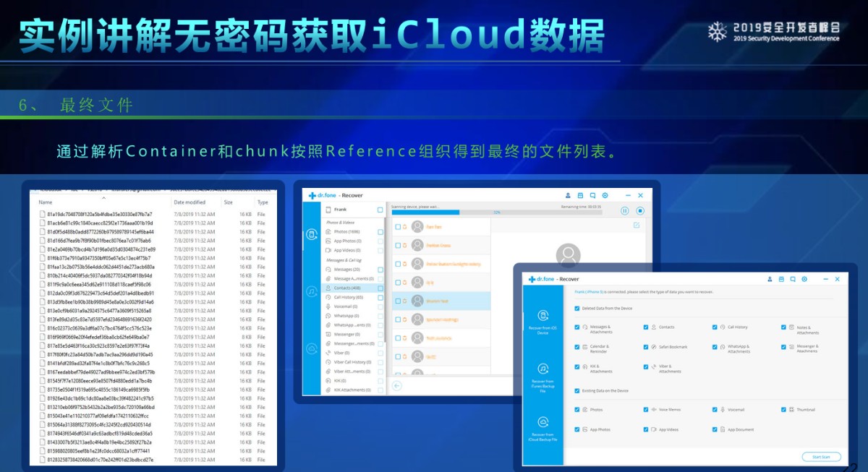Viewport: 868px width, 472px height.
Task: Click the Voicemail microphone icon in front window
Action: (723, 409)
